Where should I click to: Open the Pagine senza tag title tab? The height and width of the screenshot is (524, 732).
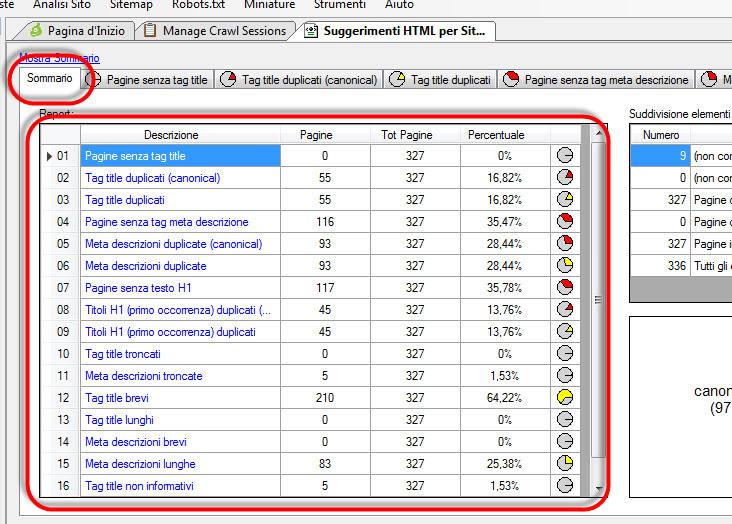click(148, 79)
